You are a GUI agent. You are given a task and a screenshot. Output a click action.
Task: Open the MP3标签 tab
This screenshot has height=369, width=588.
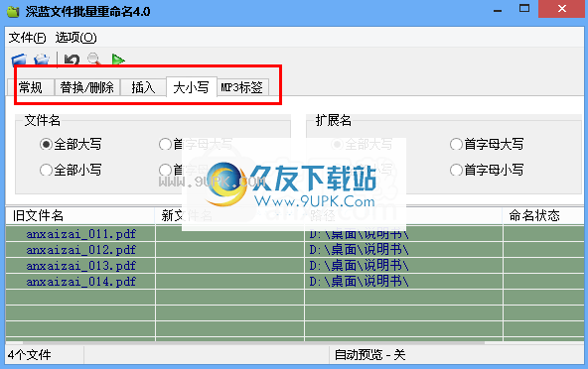(x=242, y=87)
